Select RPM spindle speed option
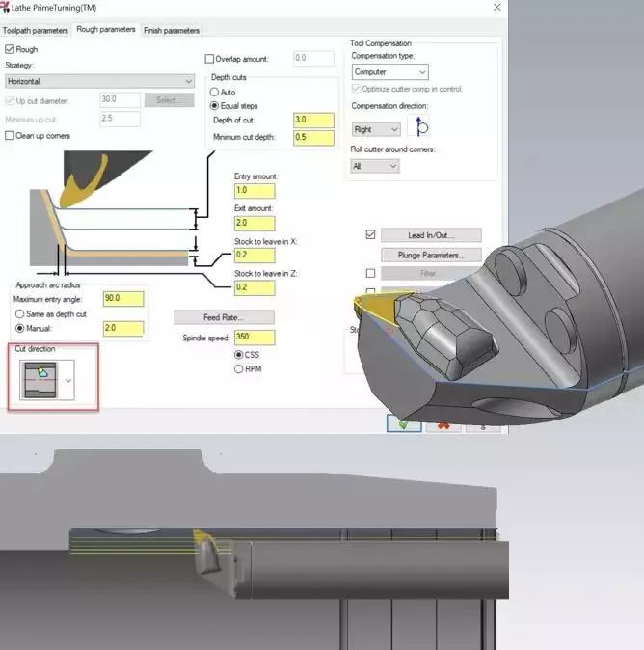 click(239, 368)
